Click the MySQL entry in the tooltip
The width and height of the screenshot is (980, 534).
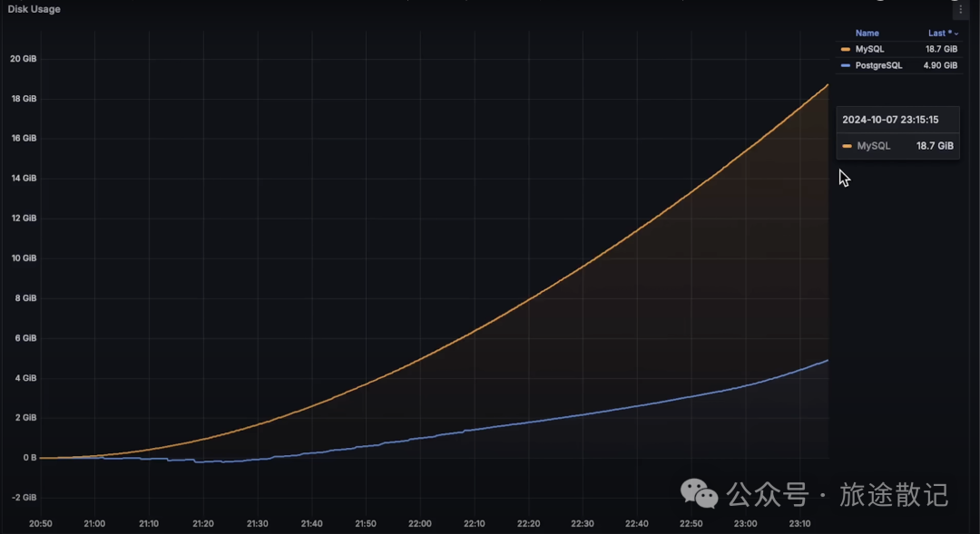click(874, 146)
